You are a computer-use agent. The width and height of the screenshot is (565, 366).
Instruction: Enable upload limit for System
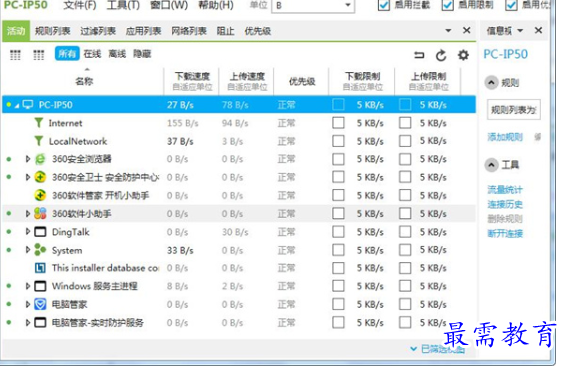(405, 250)
